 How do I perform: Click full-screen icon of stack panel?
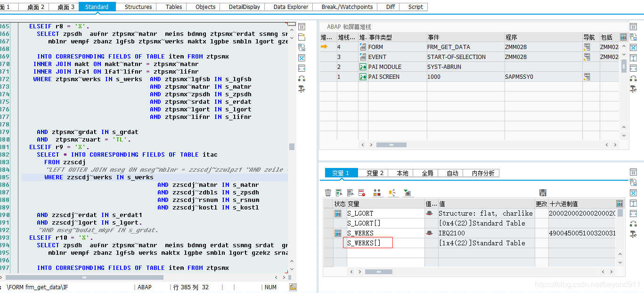(633, 47)
